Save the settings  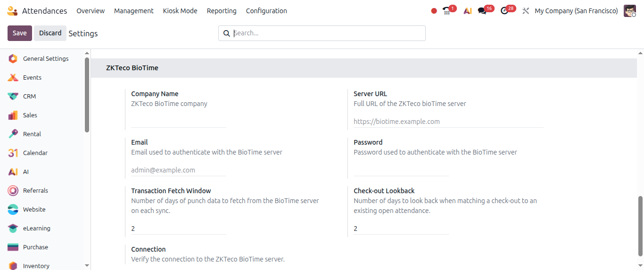(x=20, y=33)
